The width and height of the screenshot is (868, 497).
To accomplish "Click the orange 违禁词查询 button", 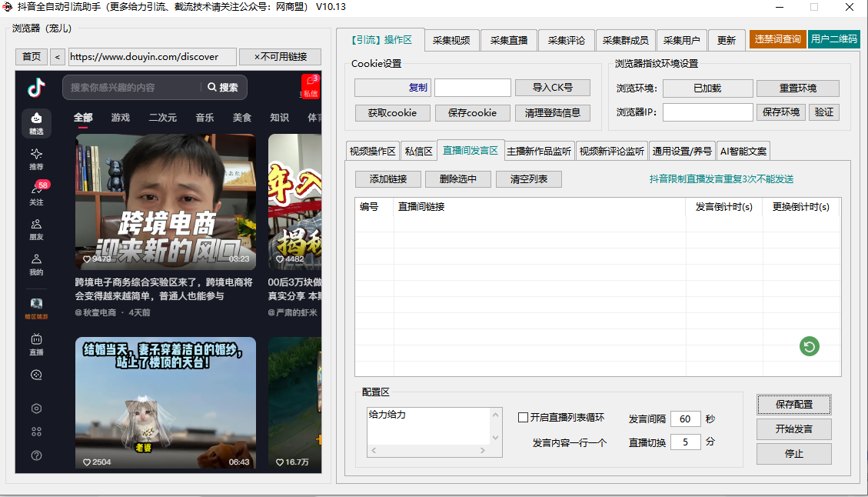I will tap(778, 39).
